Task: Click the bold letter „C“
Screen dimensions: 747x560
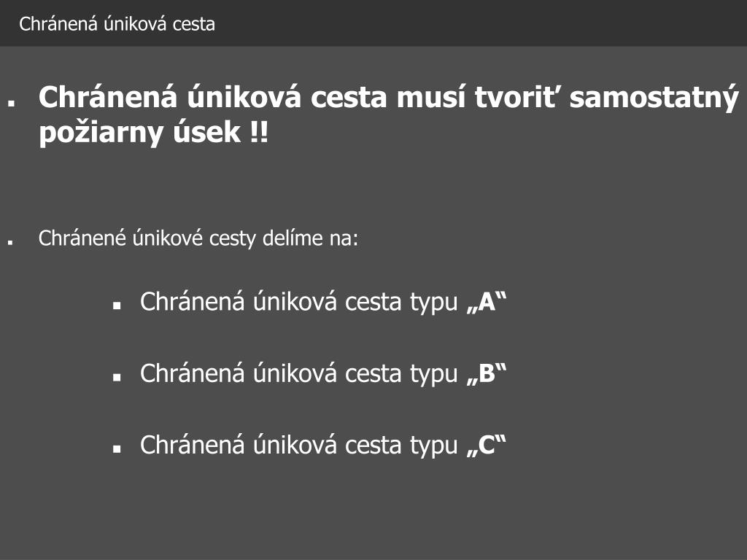Action: click(x=487, y=444)
